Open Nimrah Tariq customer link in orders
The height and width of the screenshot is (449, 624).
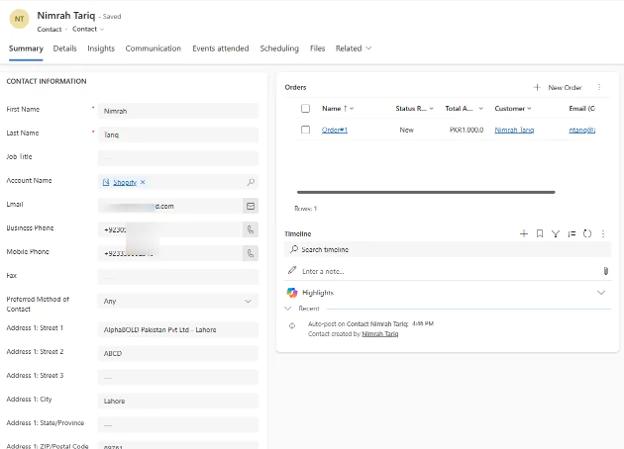click(514, 130)
